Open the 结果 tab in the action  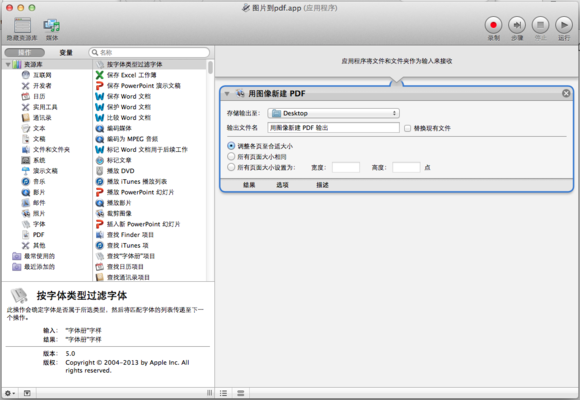tap(249, 185)
